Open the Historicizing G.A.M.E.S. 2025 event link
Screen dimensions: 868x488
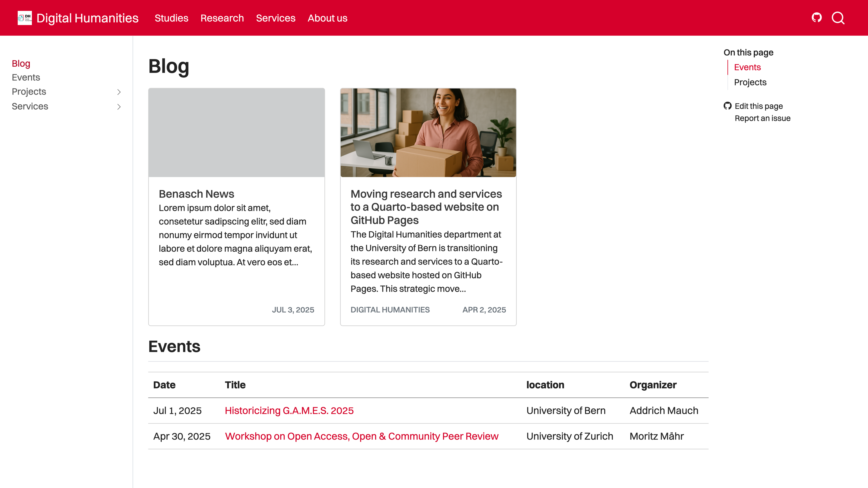[x=289, y=411]
